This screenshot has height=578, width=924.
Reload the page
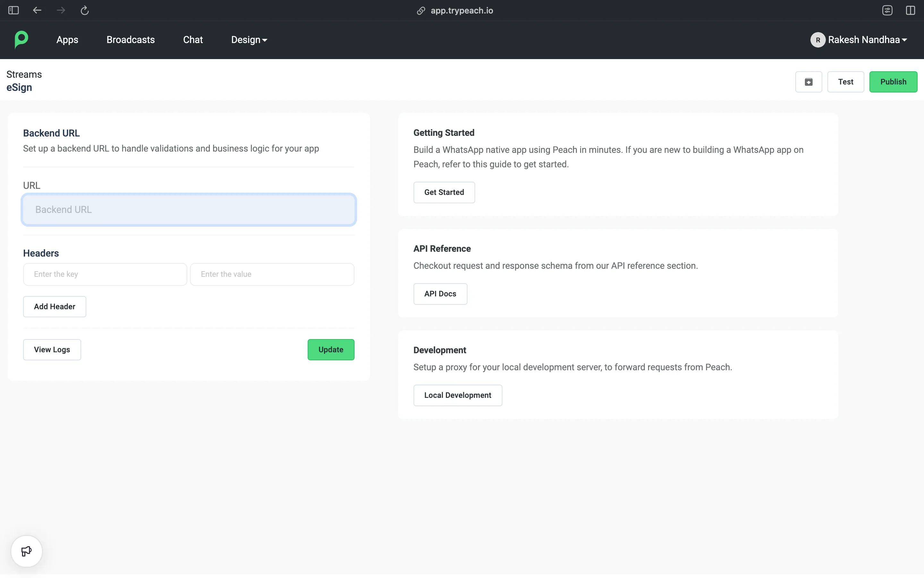tap(85, 10)
